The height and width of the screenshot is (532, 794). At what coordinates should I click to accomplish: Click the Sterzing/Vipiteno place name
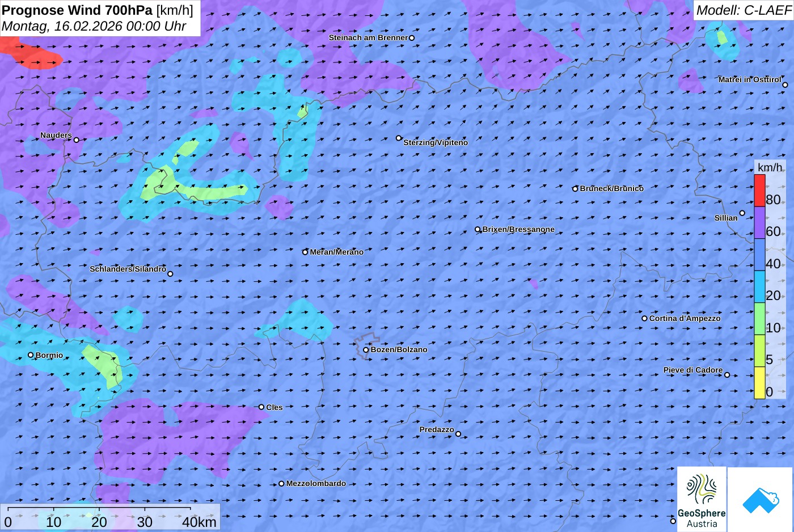[436, 142]
